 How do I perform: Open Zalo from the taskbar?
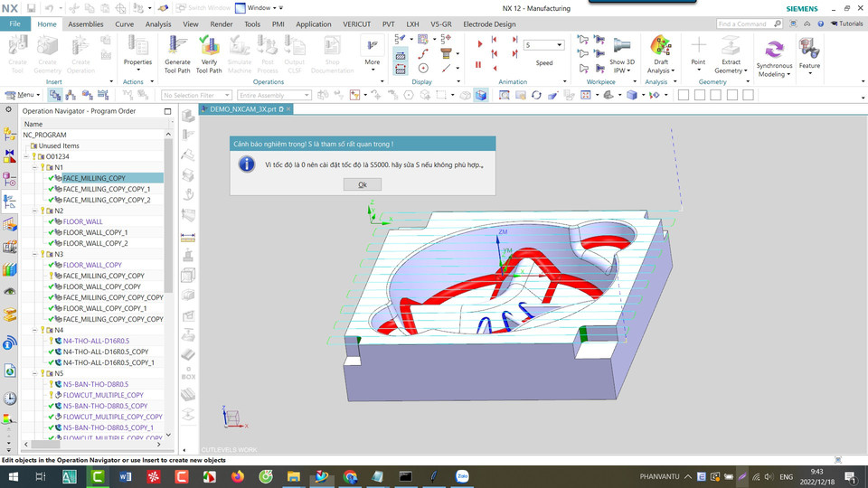(x=462, y=476)
